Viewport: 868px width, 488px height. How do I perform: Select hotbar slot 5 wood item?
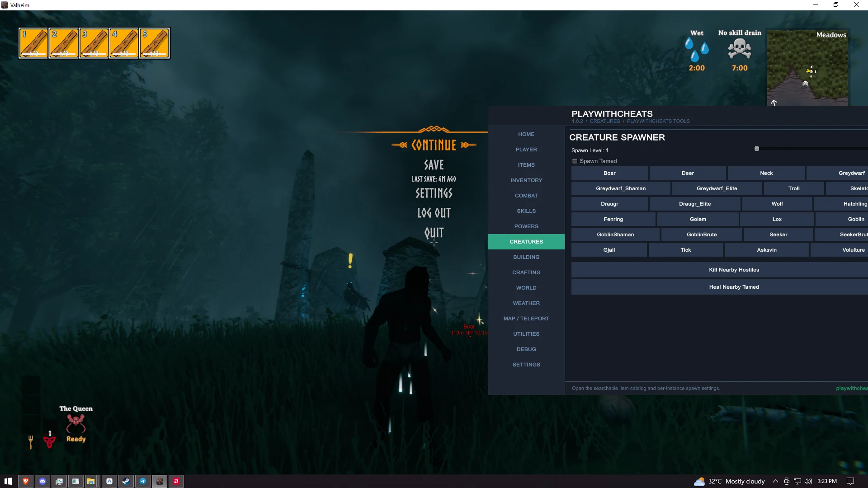point(155,43)
